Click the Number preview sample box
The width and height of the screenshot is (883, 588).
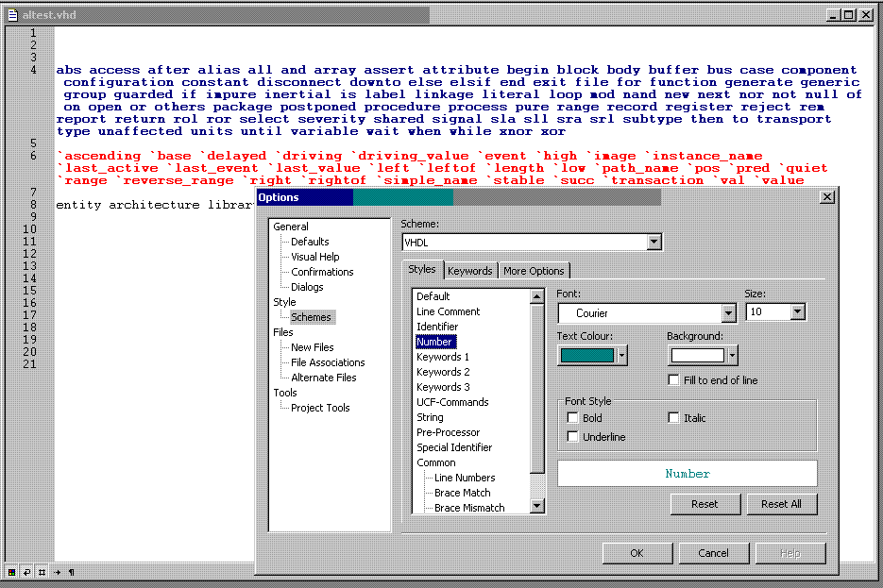pyautogui.click(x=687, y=474)
